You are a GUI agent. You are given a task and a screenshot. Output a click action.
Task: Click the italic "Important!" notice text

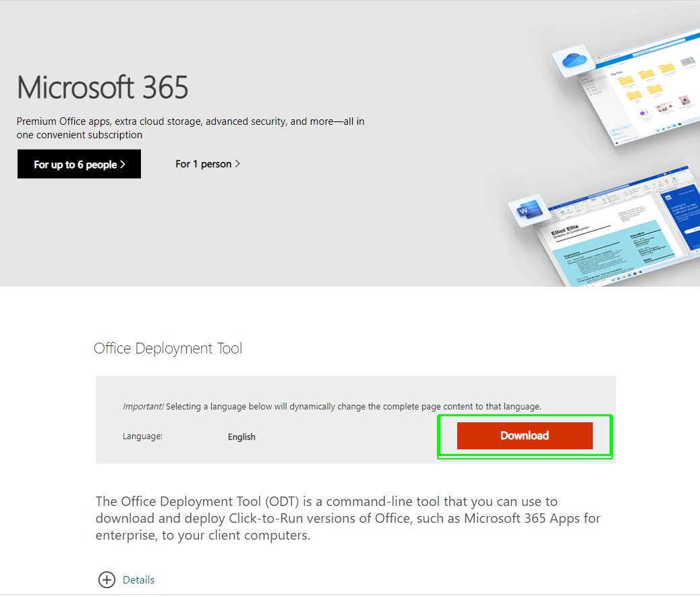tap(143, 406)
